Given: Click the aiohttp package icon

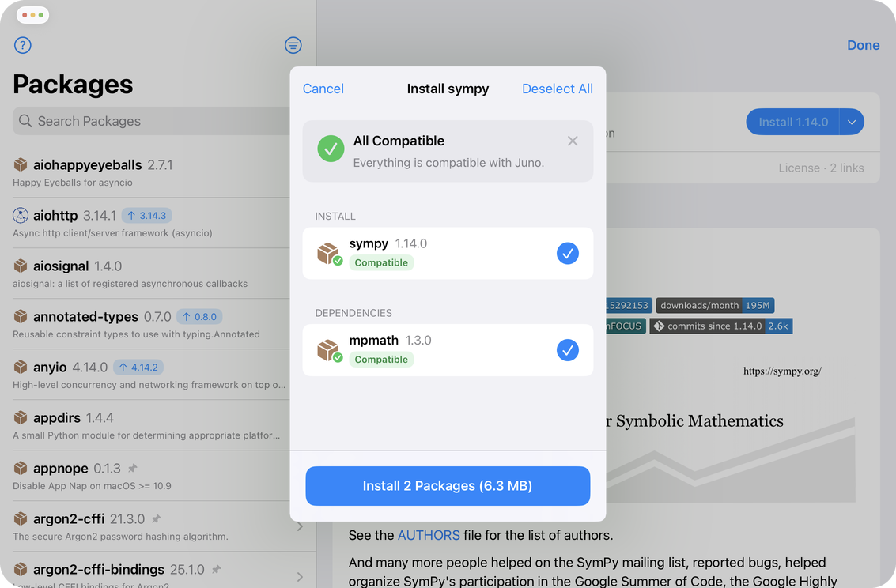Looking at the screenshot, I should point(21,215).
